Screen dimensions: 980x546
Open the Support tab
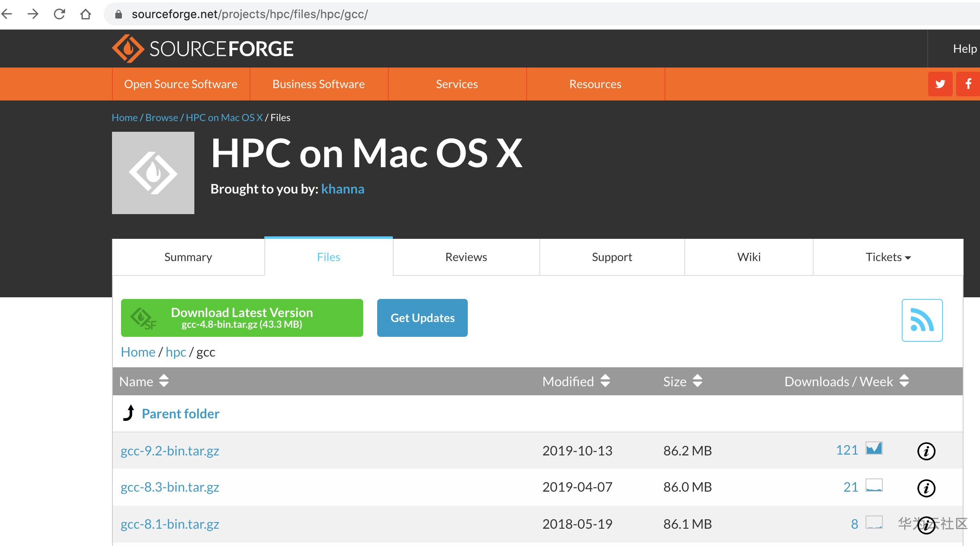click(x=612, y=257)
